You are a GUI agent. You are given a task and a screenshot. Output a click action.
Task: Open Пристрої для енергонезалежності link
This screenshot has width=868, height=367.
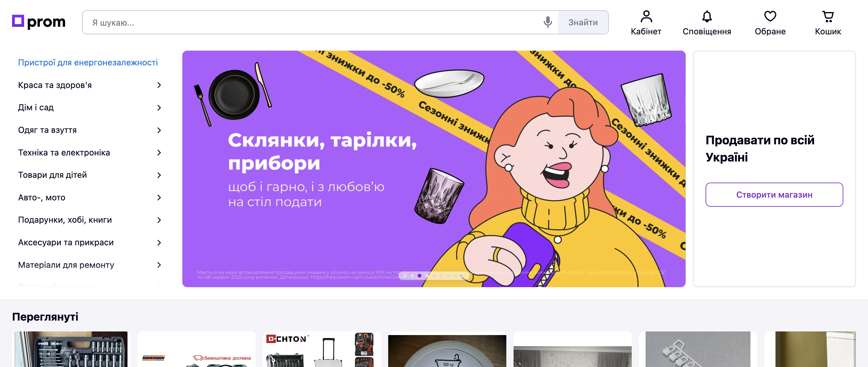[88, 63]
